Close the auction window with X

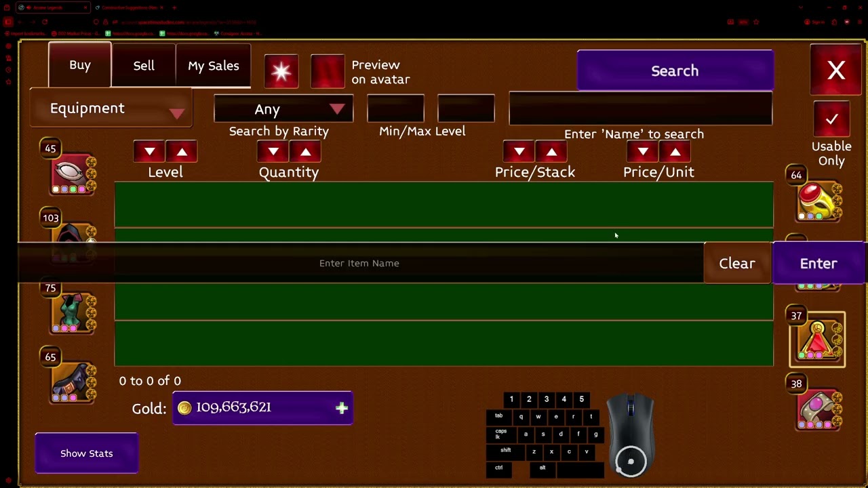pos(836,70)
